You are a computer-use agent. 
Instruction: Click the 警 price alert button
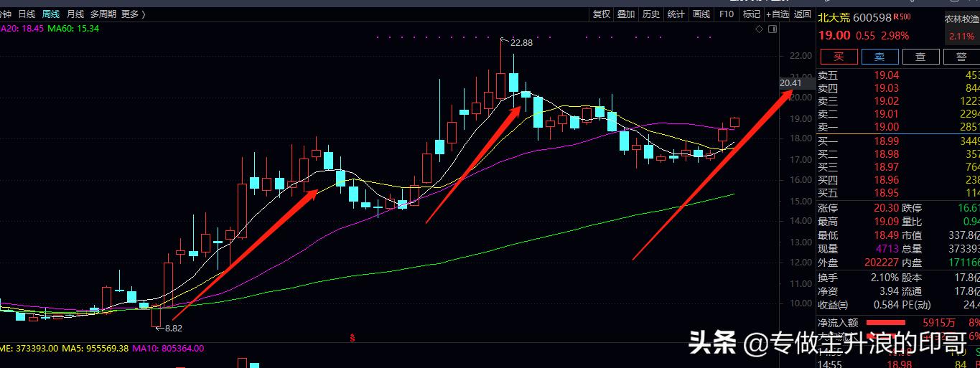click(x=961, y=57)
